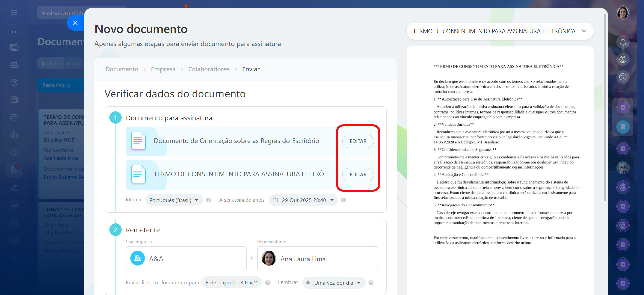
Task: Click the bookmark icon in right sidebar
Action: click(x=623, y=127)
